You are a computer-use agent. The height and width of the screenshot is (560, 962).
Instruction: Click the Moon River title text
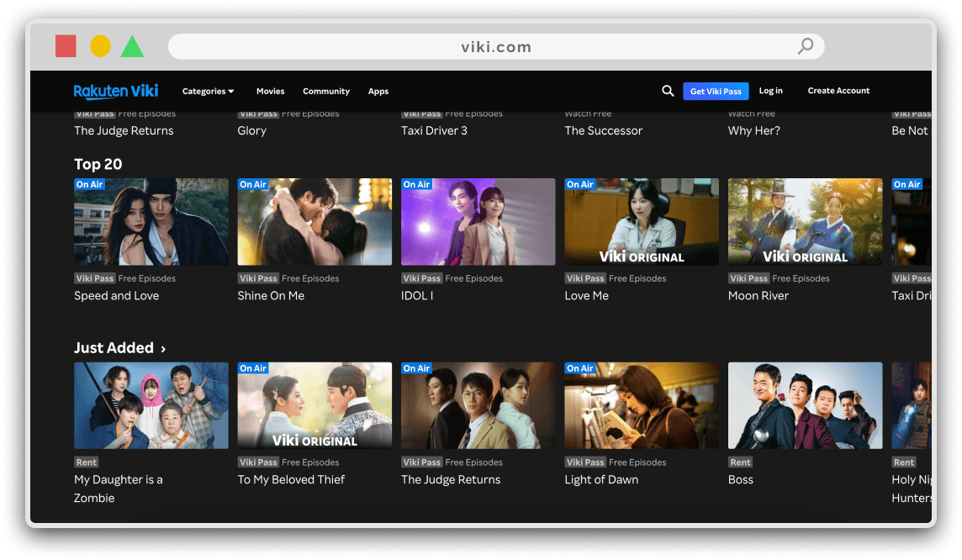pos(758,296)
